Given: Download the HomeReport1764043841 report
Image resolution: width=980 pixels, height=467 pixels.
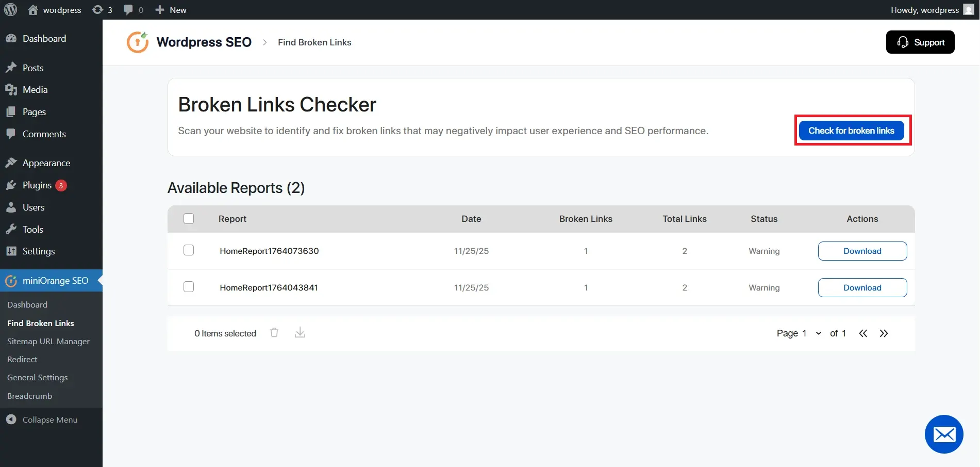Looking at the screenshot, I should pyautogui.click(x=862, y=287).
